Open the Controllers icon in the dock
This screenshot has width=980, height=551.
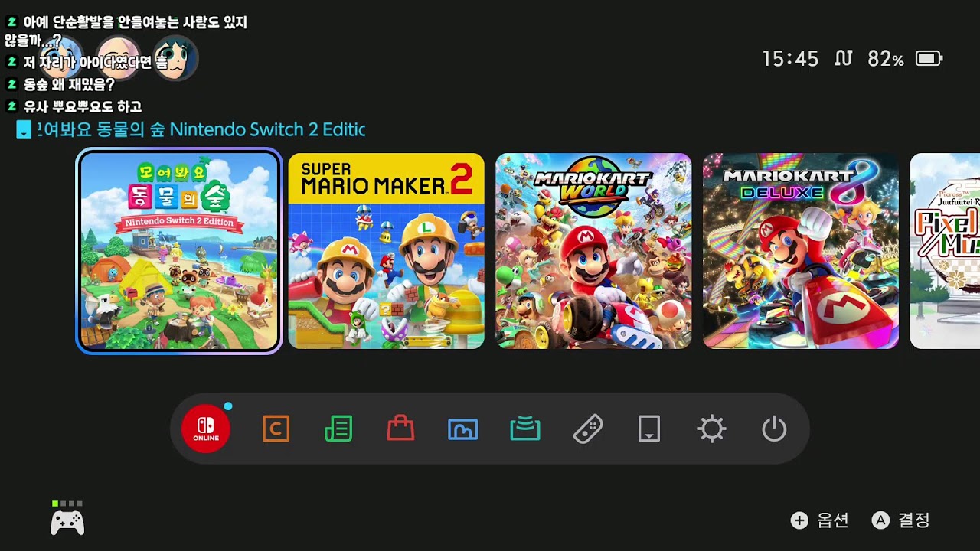587,429
